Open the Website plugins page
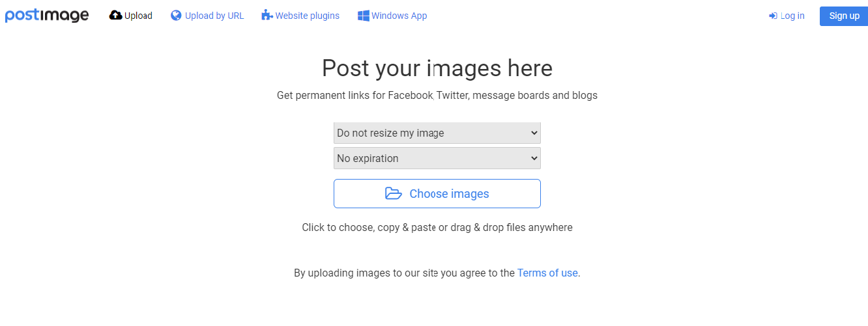 (x=307, y=16)
